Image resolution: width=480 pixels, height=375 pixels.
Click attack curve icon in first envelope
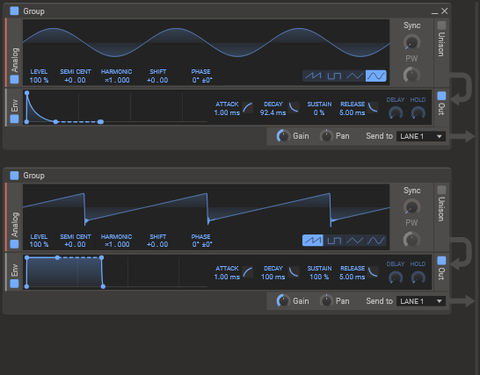pyautogui.click(x=247, y=108)
